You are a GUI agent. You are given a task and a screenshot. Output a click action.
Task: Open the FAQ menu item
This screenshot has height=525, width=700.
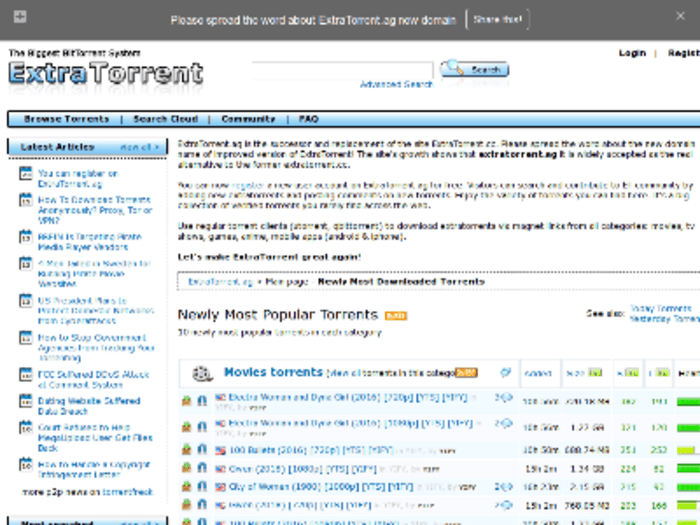coord(308,119)
